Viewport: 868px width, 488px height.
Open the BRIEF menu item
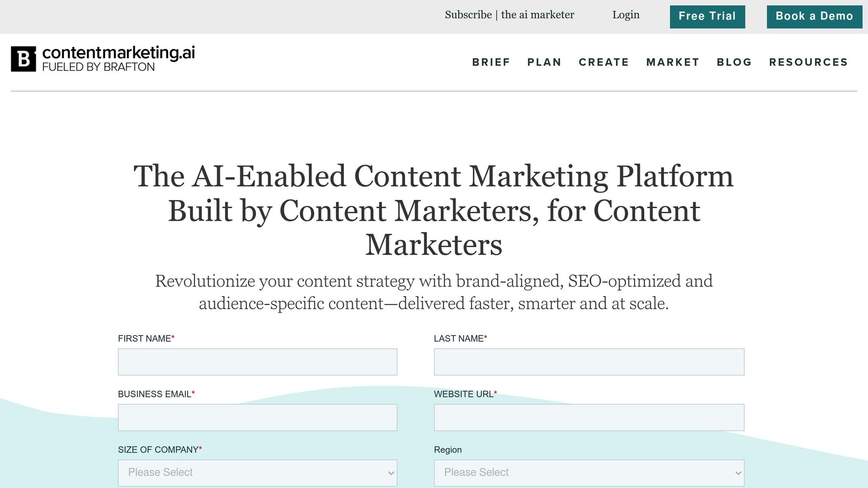[x=491, y=62]
